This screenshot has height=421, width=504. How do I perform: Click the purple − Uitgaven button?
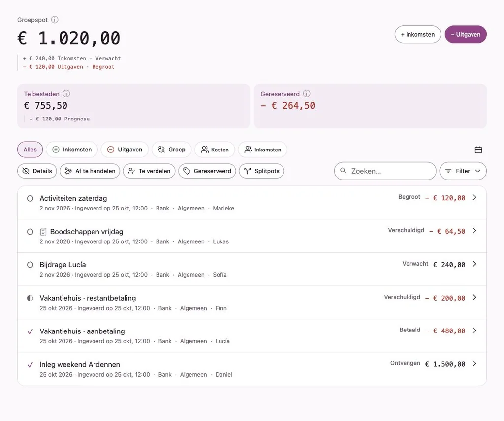tap(466, 34)
